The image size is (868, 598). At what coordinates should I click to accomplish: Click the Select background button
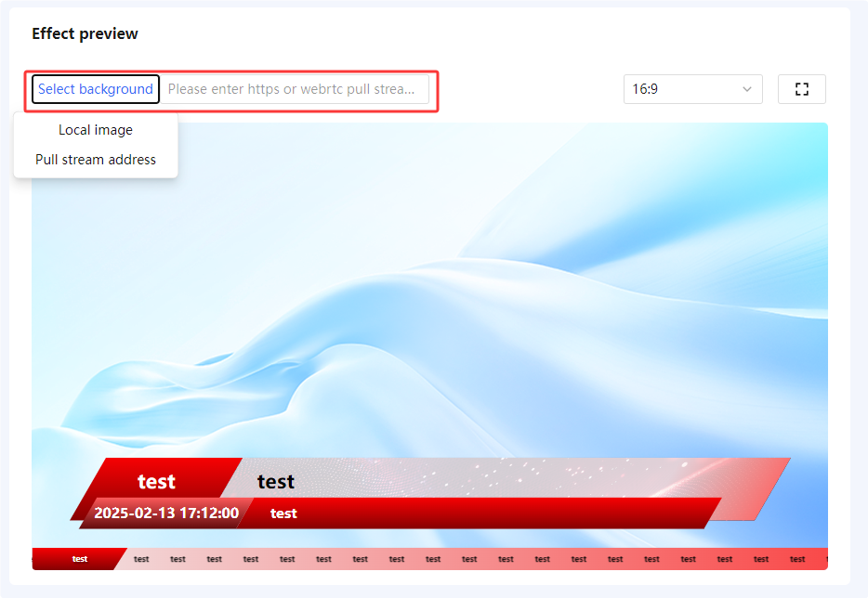(x=96, y=89)
